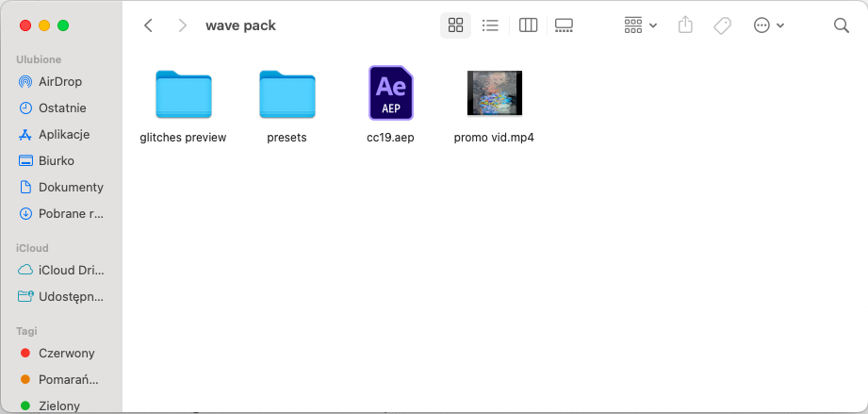Switch to column view
The width and height of the screenshot is (868, 414).
528,25
